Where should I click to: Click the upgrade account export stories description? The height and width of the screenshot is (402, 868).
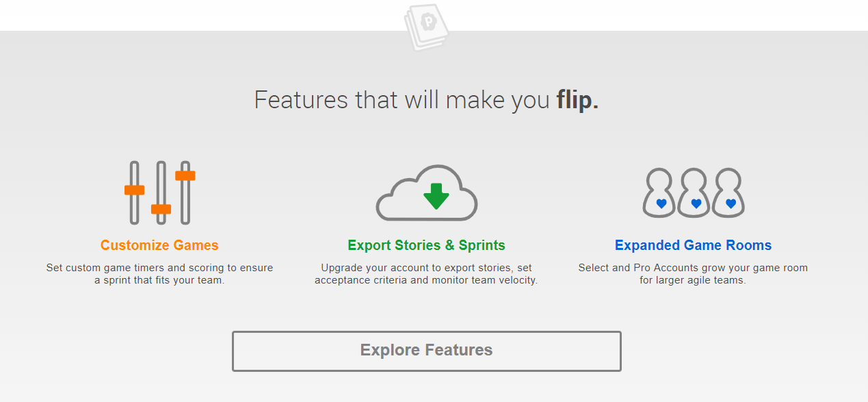pos(426,274)
